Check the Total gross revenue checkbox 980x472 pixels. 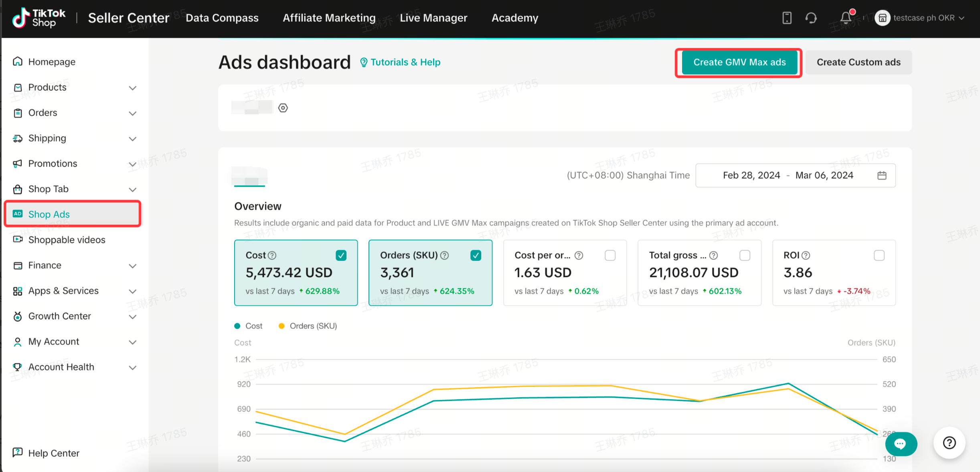(745, 255)
